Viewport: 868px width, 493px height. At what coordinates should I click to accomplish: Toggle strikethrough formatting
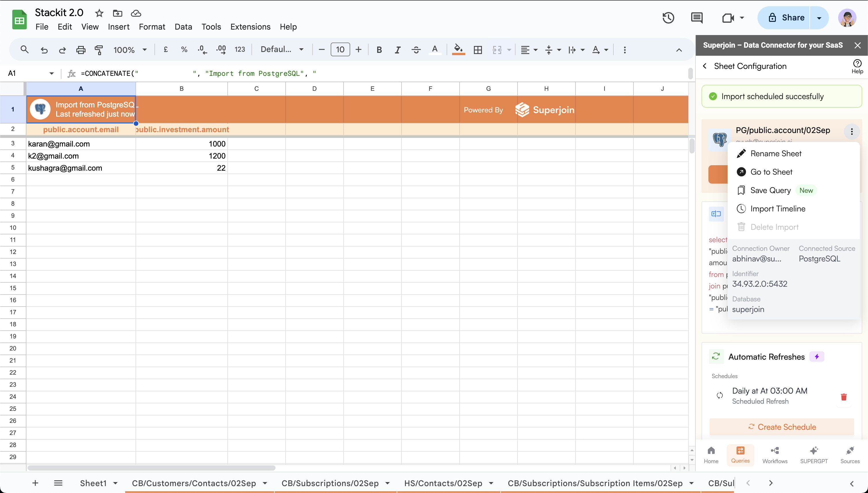point(416,50)
